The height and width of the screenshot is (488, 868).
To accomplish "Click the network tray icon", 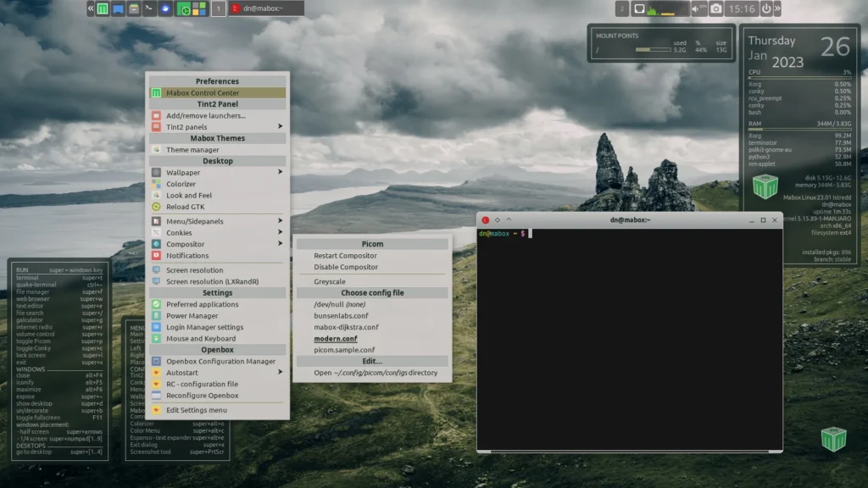I will click(x=639, y=8).
